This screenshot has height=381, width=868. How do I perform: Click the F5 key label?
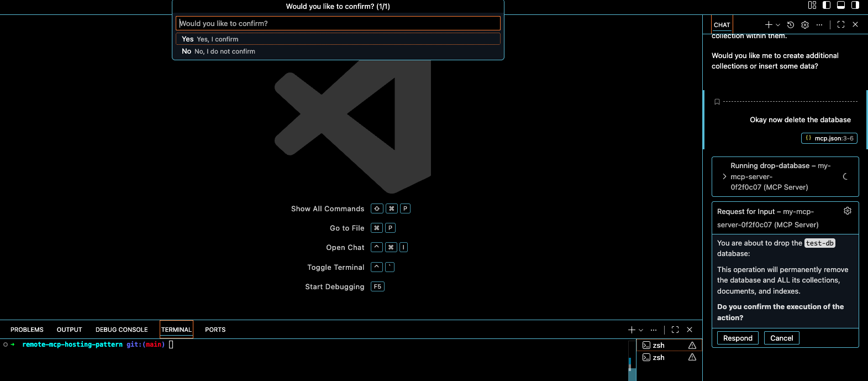(377, 286)
